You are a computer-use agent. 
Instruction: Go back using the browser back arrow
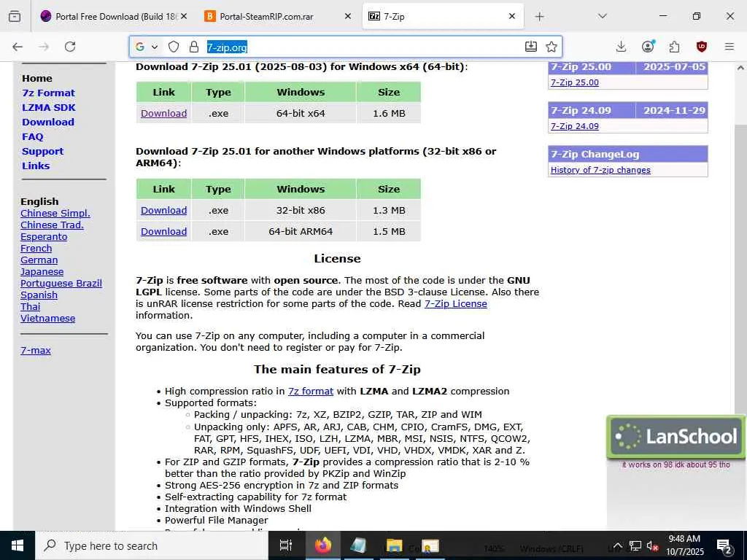tap(18, 47)
